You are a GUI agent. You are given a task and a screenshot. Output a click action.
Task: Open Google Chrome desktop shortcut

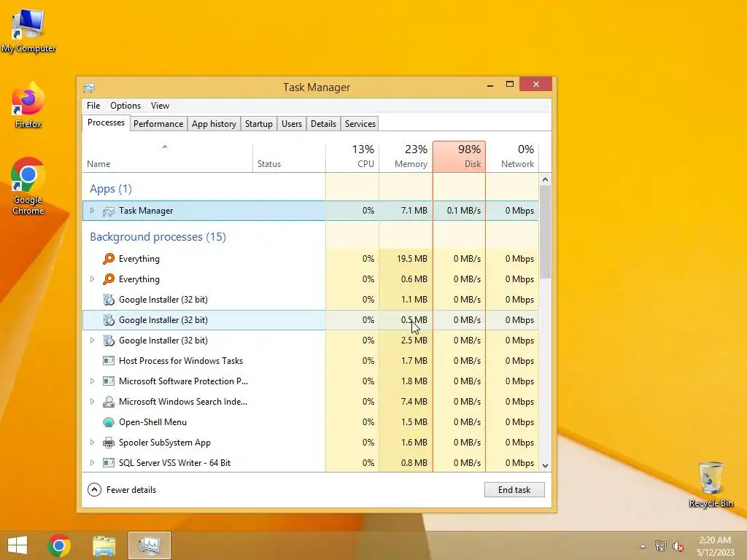tap(28, 186)
